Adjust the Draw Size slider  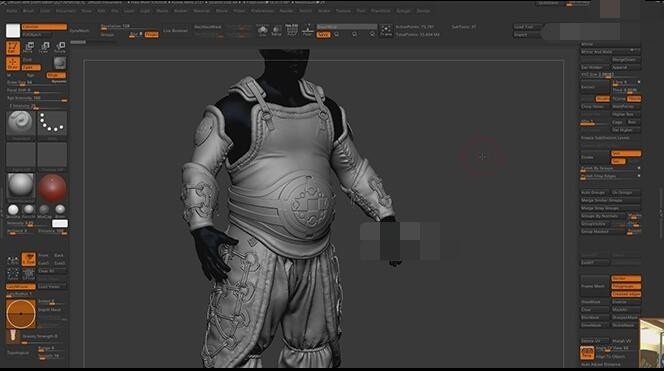(36, 83)
